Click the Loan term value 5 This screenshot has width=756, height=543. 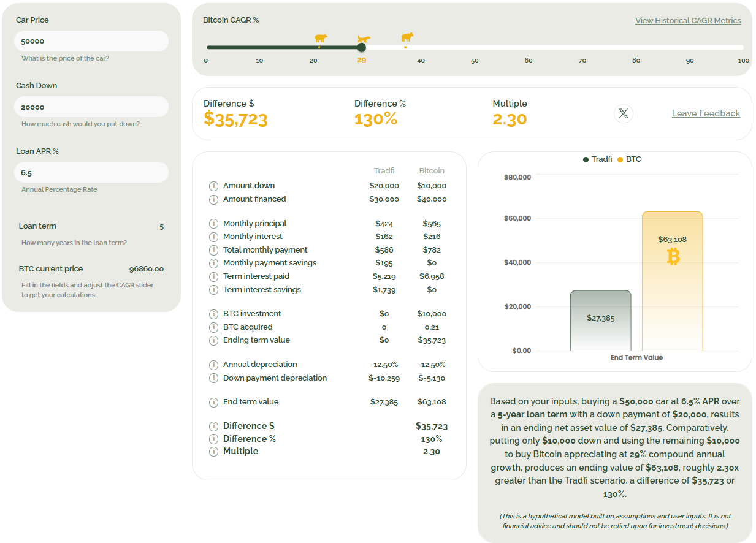[x=161, y=227]
